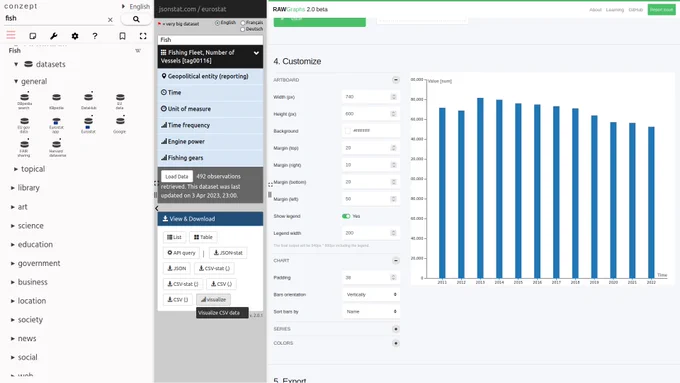Click the Wikipedia W icon beside Fish
Image resolution: width=680 pixels, height=383 pixels.
(x=138, y=51)
